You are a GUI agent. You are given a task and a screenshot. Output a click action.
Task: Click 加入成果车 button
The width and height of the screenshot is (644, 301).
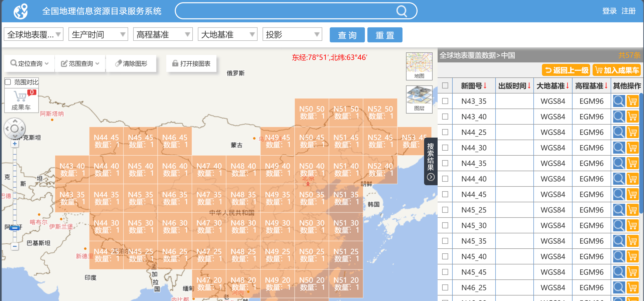click(617, 70)
